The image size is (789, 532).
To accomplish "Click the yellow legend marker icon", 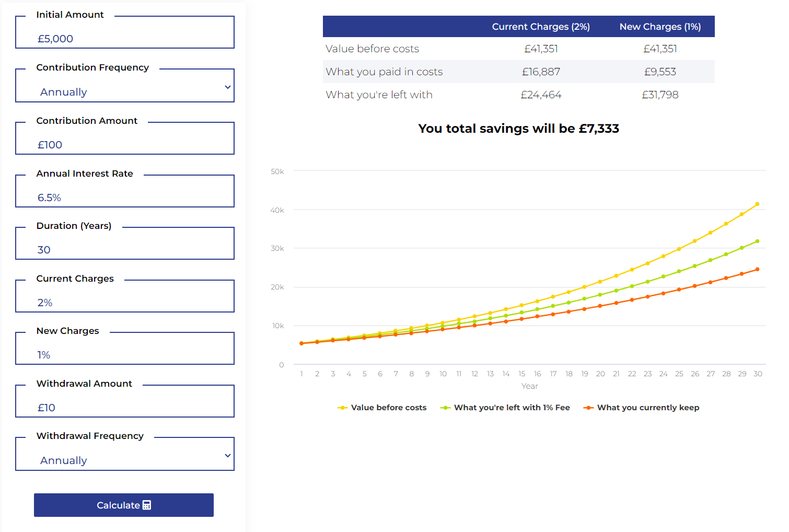I will tap(342, 408).
